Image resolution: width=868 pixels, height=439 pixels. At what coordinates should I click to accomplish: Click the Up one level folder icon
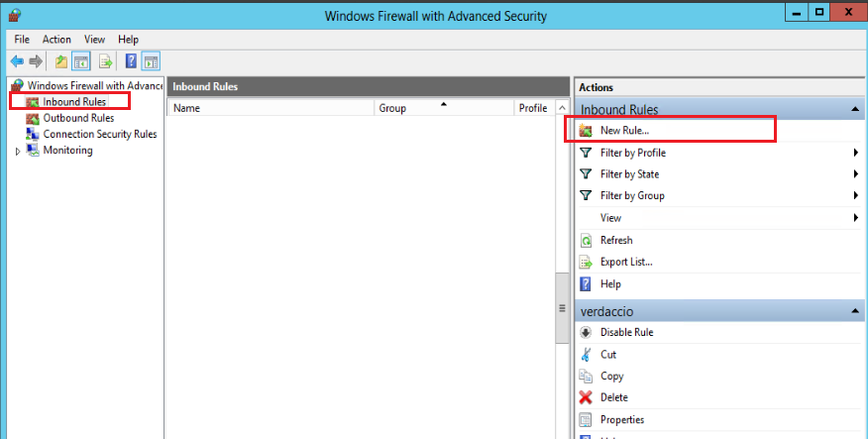pyautogui.click(x=60, y=61)
